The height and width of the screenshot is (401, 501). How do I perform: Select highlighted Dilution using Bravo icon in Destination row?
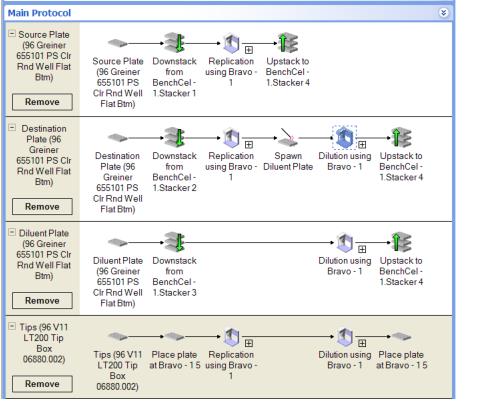coord(345,137)
